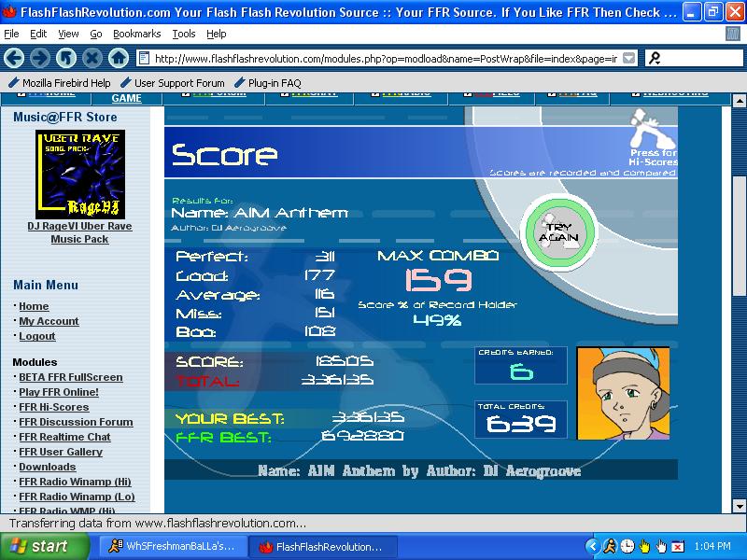Viewport: 747px width, 560px height.
Task: Go back with the browser Back arrow
Action: pos(14,59)
